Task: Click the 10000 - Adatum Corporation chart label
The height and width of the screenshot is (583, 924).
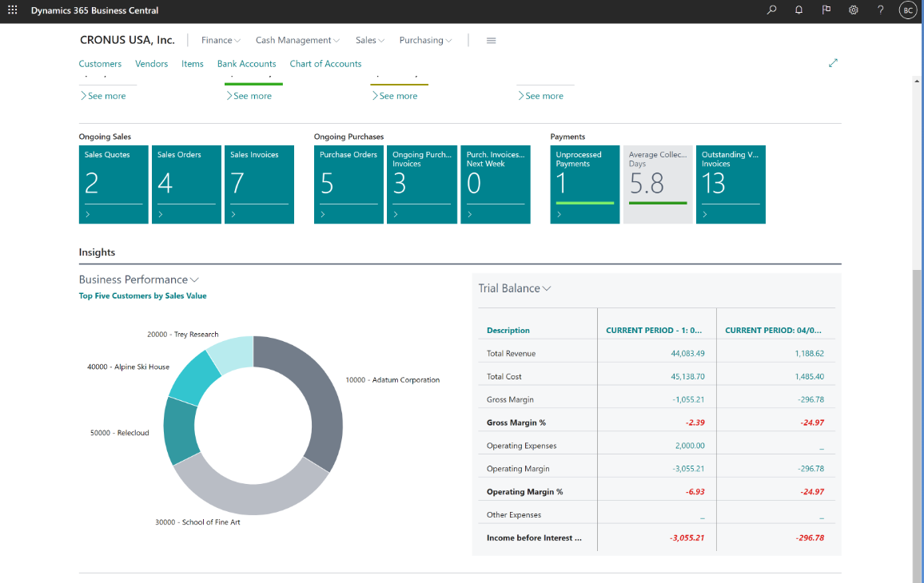Action: (x=392, y=380)
